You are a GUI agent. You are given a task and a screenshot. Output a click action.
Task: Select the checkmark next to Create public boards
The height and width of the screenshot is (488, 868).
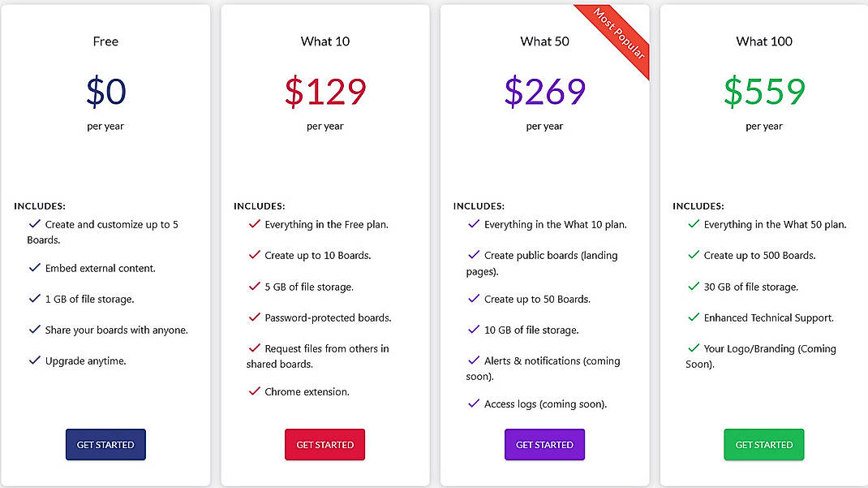click(474, 255)
